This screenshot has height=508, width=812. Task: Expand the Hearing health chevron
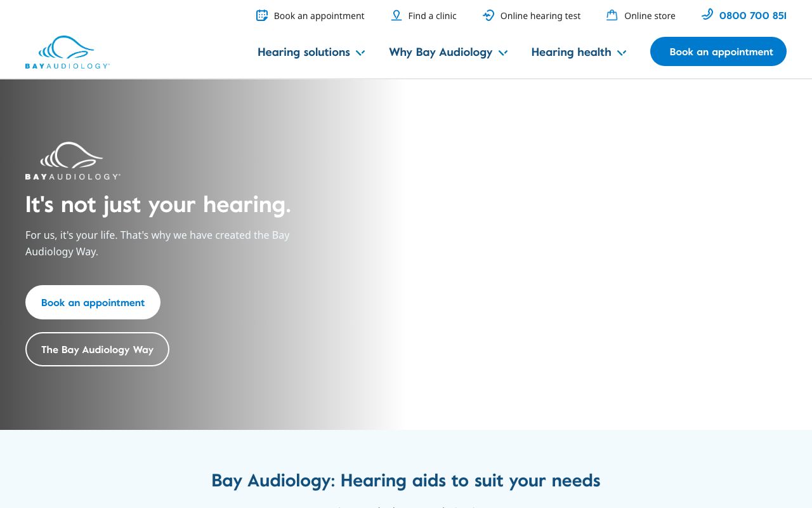point(622,53)
